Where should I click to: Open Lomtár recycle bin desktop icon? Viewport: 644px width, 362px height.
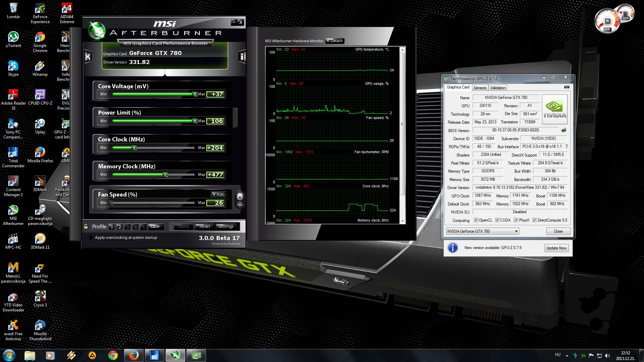coord(13,11)
